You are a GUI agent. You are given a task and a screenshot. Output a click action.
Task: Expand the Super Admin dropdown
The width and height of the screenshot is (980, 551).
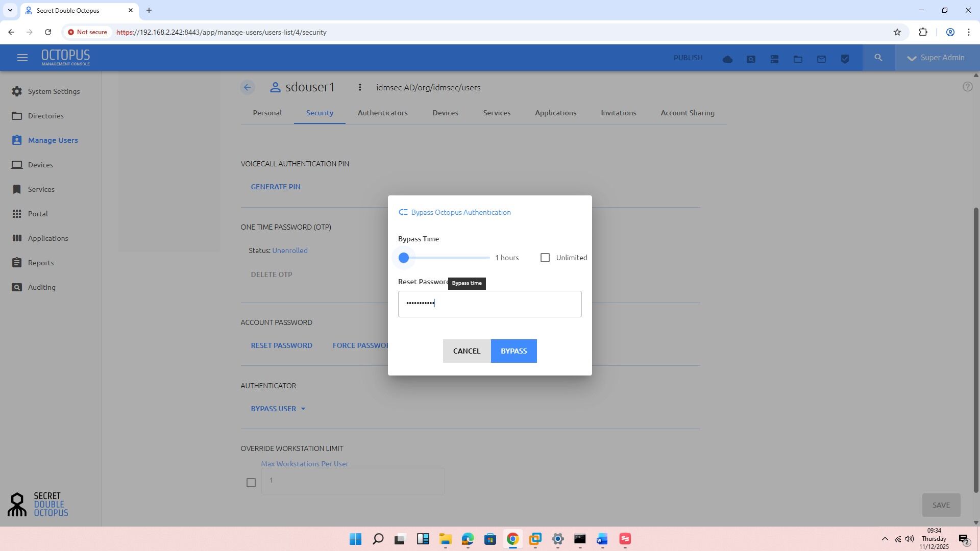point(937,58)
